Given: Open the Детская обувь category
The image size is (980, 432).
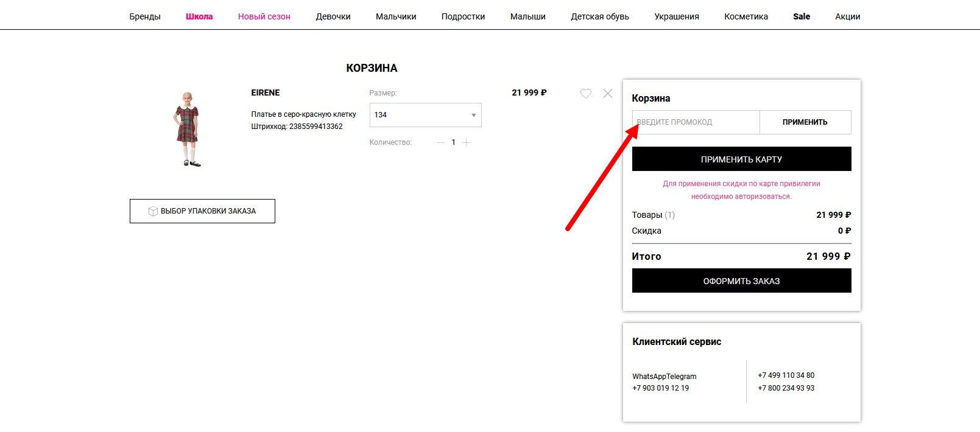Looking at the screenshot, I should tap(599, 16).
